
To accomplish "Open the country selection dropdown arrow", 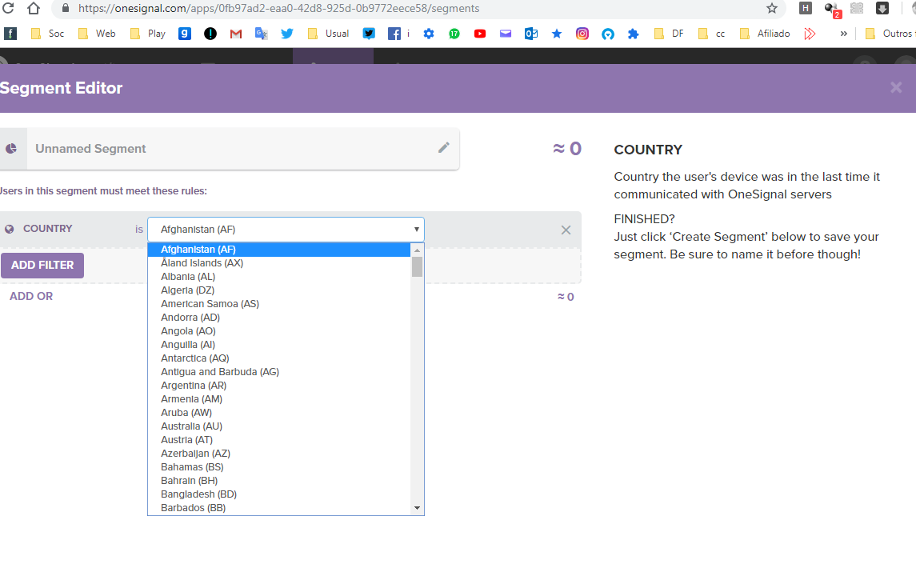I will pyautogui.click(x=416, y=229).
